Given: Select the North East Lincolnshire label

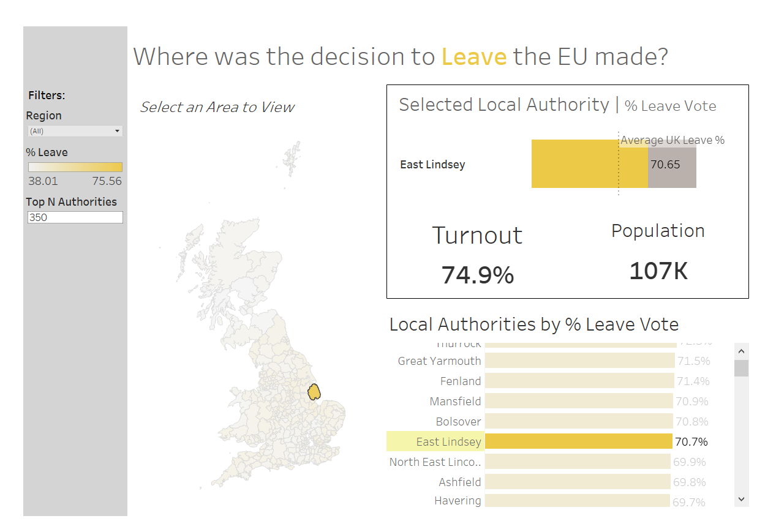Looking at the screenshot, I should 435,462.
